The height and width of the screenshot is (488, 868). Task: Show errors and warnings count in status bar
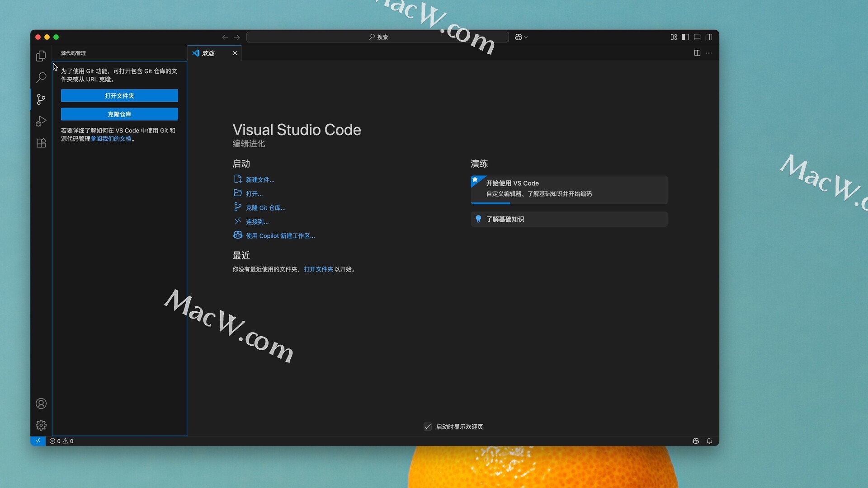coord(61,441)
